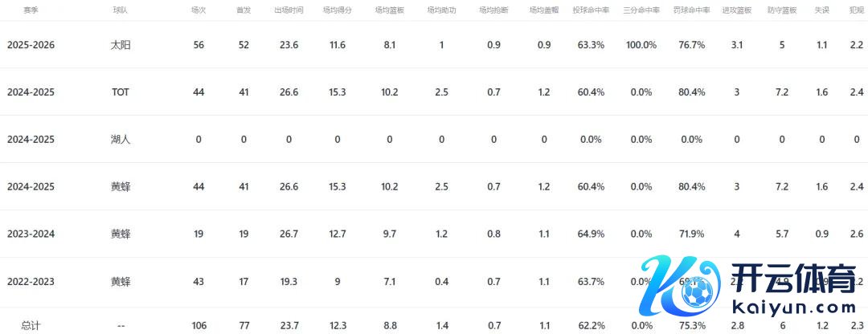868x334 pixels.
Task: Select the 太阳 team name
Action: pyautogui.click(x=121, y=45)
